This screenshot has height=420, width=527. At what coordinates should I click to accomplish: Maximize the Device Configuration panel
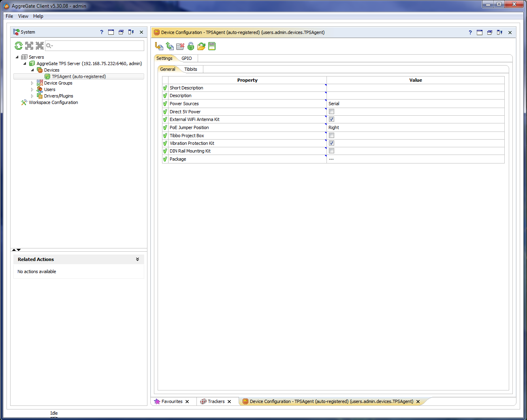[480, 32]
